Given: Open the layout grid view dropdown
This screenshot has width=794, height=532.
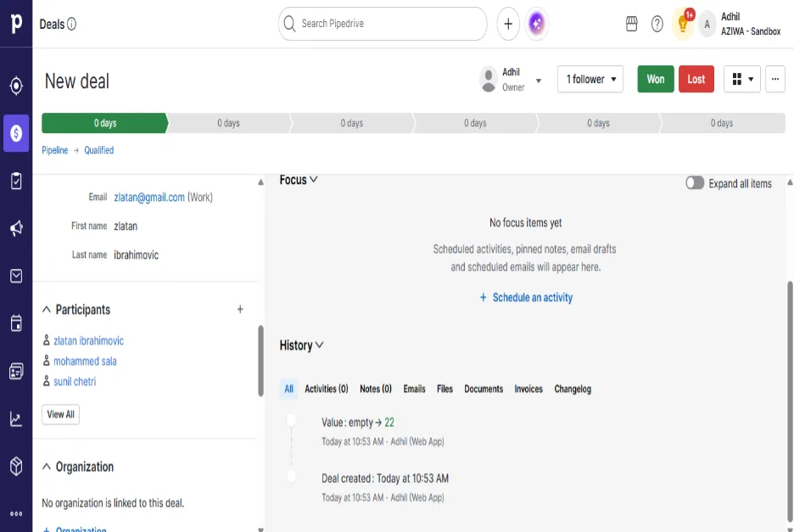Looking at the screenshot, I should click(x=742, y=79).
